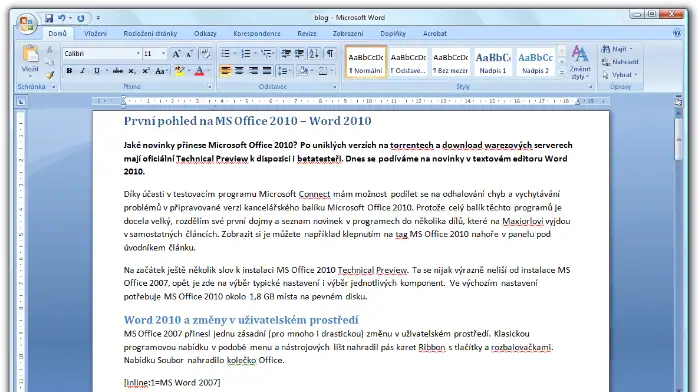Switch to the Revize tab

[307, 33]
